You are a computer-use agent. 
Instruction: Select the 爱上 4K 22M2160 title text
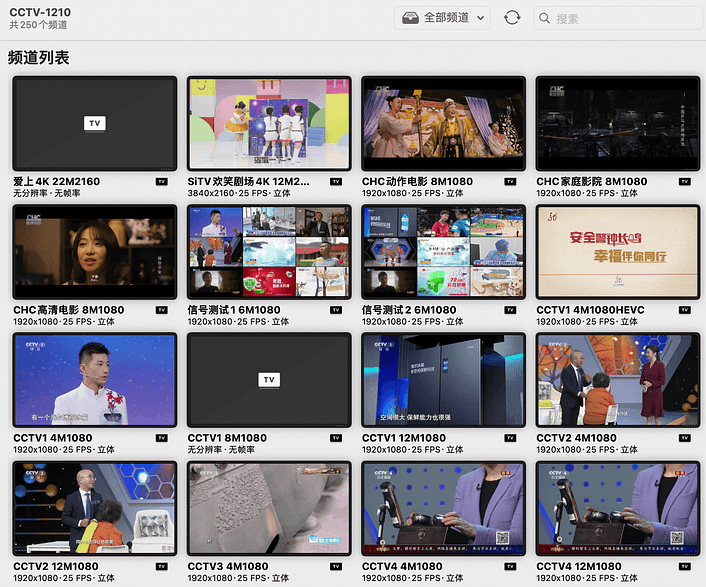[x=56, y=181]
